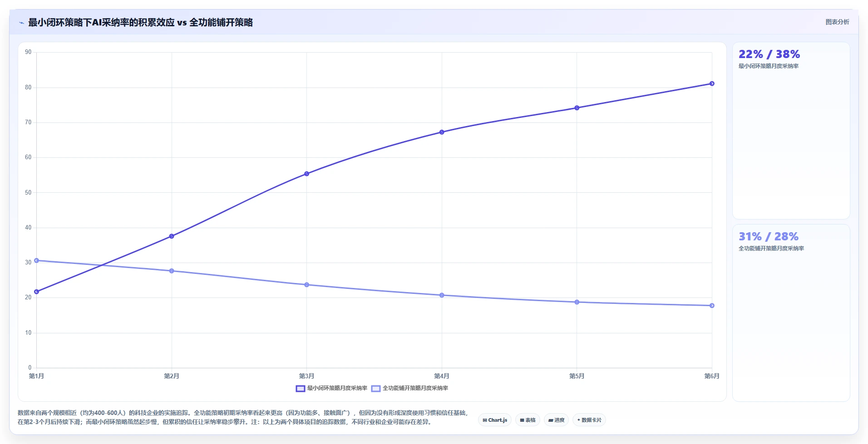The width and height of the screenshot is (868, 444).
Task: Select the 数据卡片 tag
Action: [x=589, y=420]
